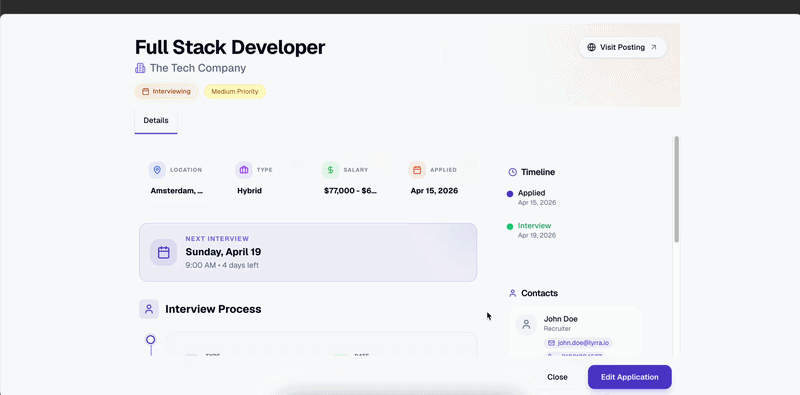
Task: Click the Sunday, April 19 interview date
Action: [223, 252]
